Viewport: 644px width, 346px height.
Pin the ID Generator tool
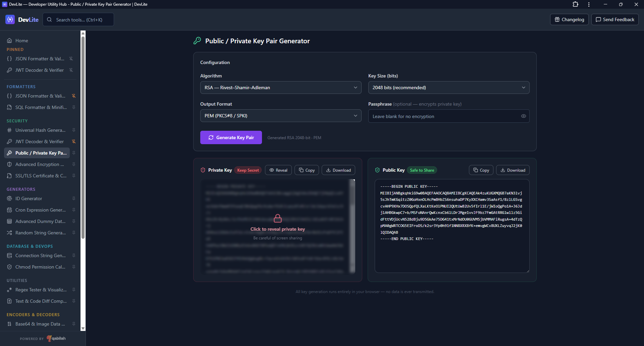pos(74,198)
